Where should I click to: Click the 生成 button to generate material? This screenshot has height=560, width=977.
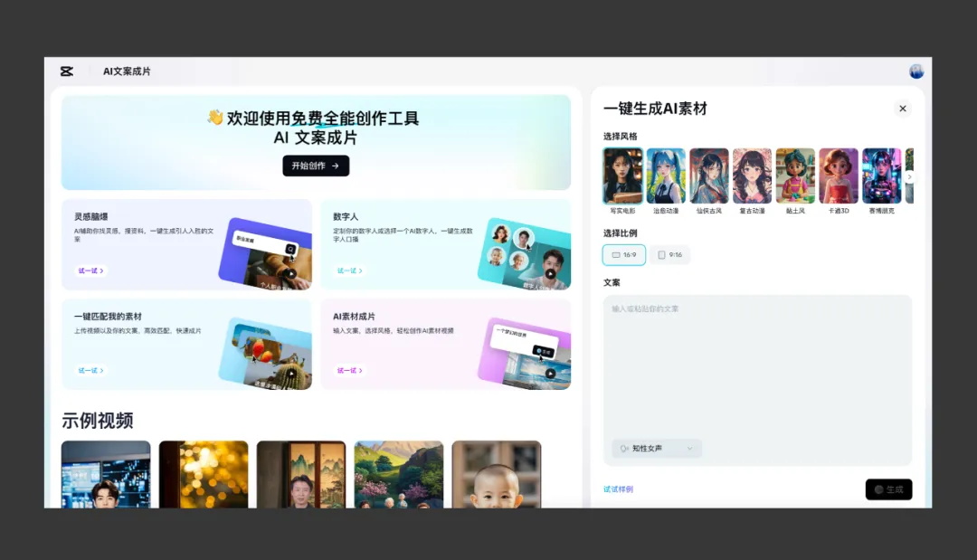[x=888, y=489]
